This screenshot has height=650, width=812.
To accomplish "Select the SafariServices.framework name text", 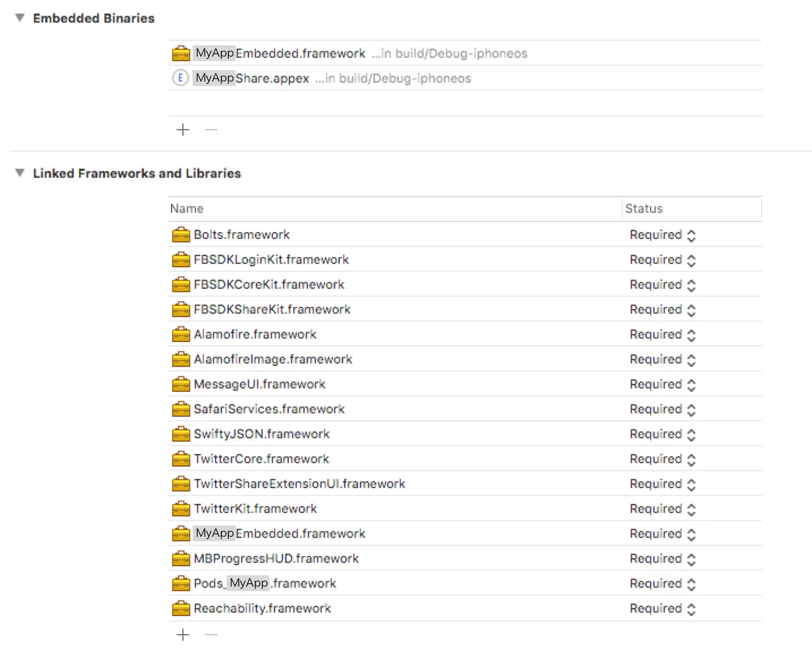I will click(x=269, y=409).
